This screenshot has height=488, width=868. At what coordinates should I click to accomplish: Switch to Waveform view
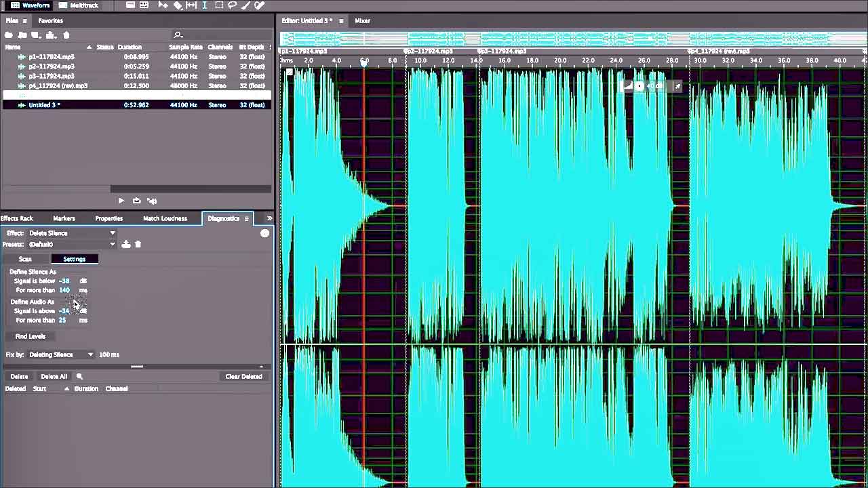click(31, 5)
